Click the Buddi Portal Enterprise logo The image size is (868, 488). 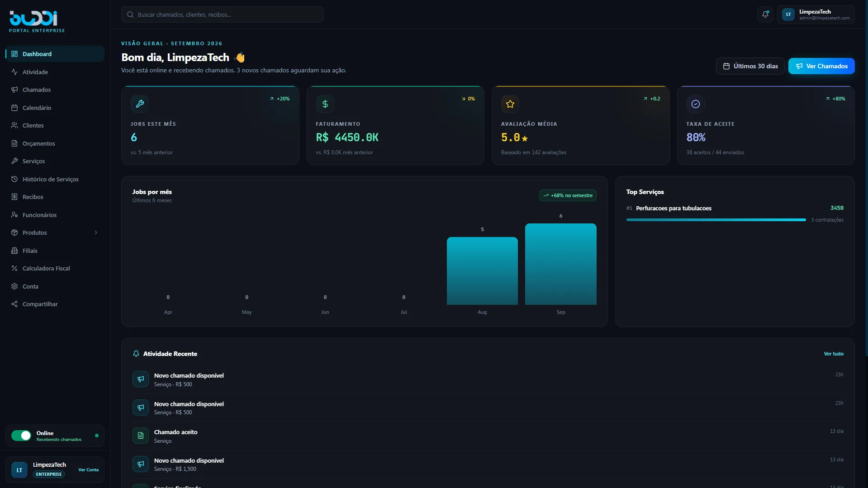(37, 21)
